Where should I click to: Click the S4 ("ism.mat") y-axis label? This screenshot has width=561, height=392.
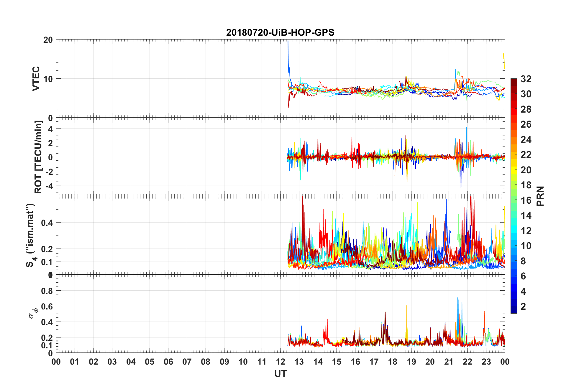pyautogui.click(x=31, y=235)
